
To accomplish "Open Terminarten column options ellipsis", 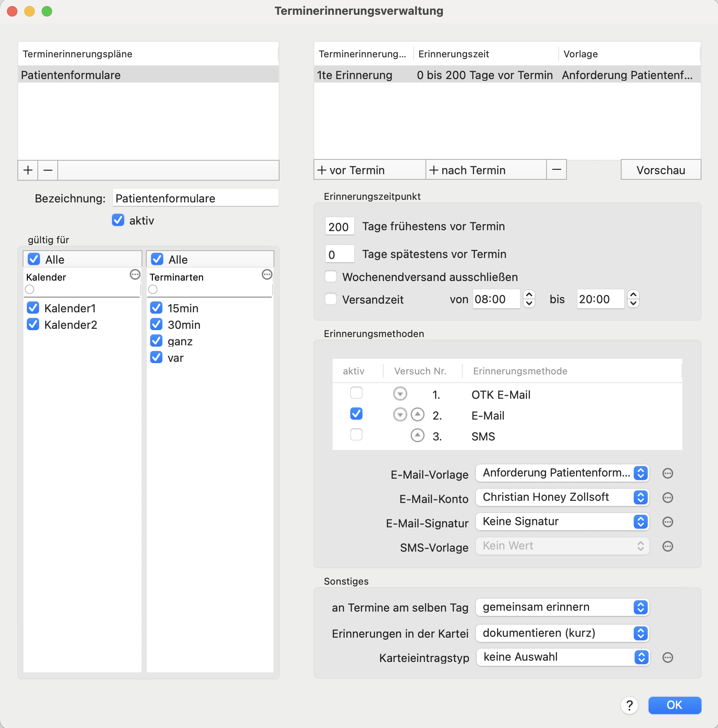I will [x=267, y=275].
